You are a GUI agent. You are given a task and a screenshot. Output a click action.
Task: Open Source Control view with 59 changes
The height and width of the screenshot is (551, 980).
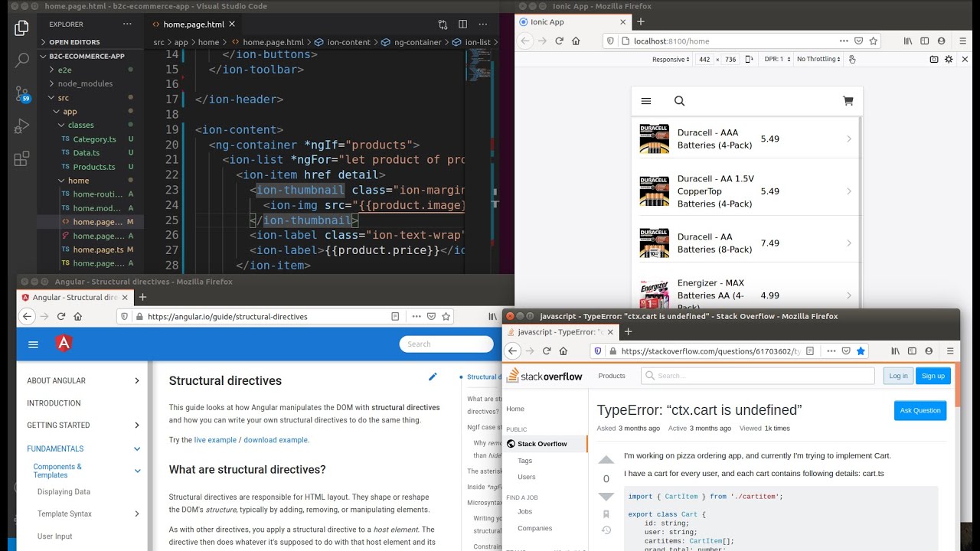tap(22, 93)
